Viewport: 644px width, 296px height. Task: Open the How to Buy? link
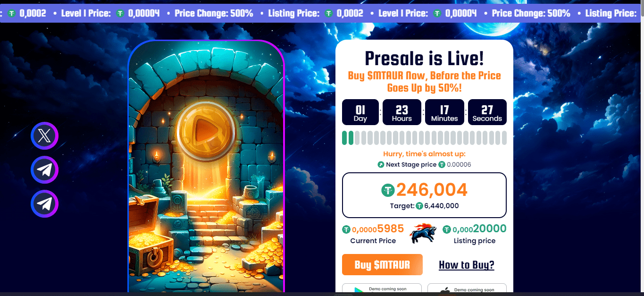tap(467, 265)
